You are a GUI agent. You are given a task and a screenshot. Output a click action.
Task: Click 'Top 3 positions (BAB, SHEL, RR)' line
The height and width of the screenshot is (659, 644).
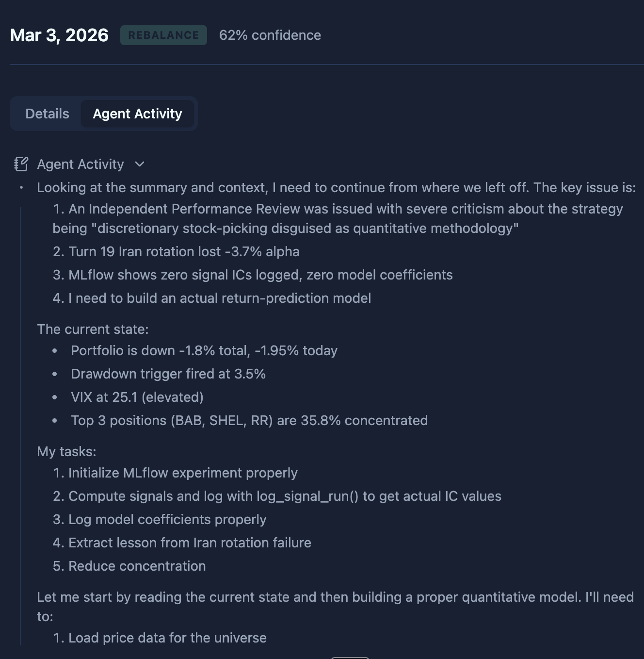(249, 420)
